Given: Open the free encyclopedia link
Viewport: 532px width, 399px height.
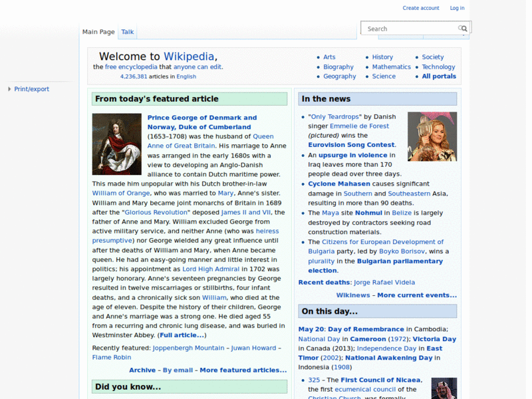Looking at the screenshot, I should [131, 67].
